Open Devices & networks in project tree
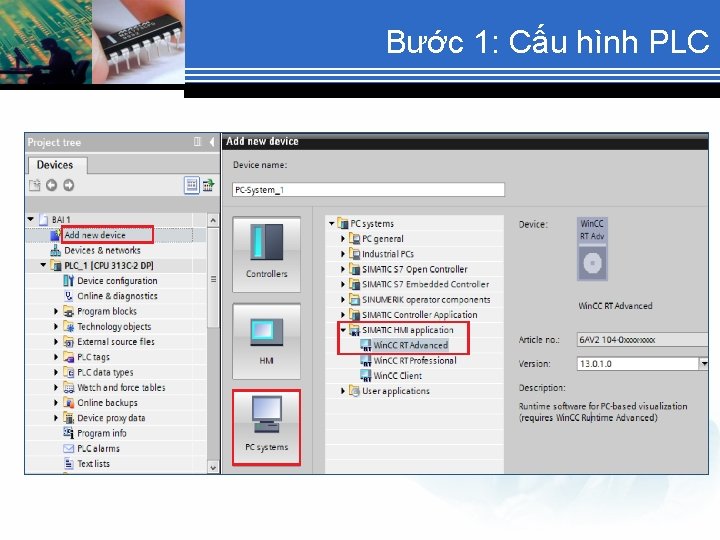Screen dimensions: 720x540 pyautogui.click(x=102, y=250)
